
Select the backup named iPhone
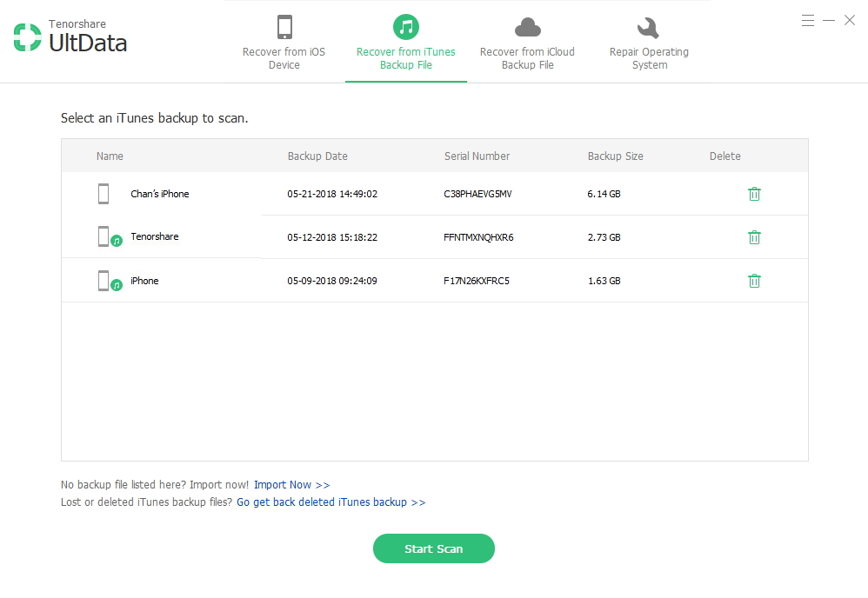click(x=144, y=281)
